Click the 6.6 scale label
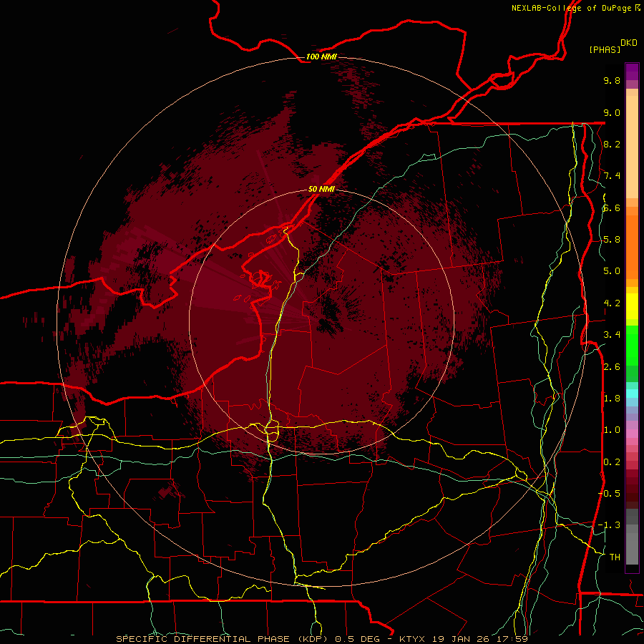The width and height of the screenshot is (644, 644). pos(612,208)
